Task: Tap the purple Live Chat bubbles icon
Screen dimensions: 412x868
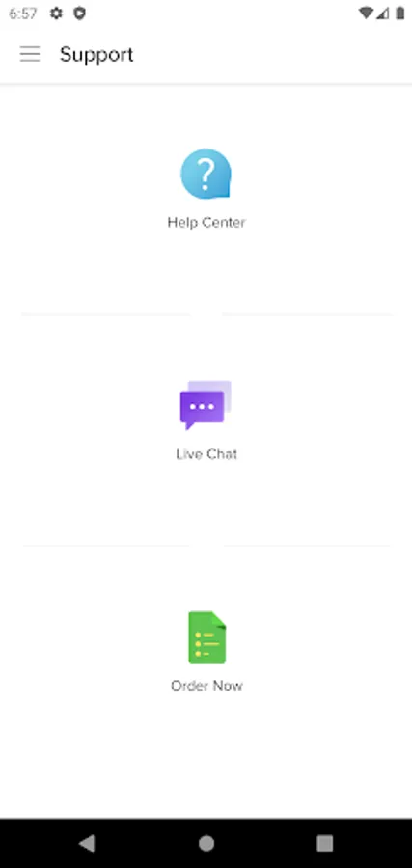Action: click(206, 405)
